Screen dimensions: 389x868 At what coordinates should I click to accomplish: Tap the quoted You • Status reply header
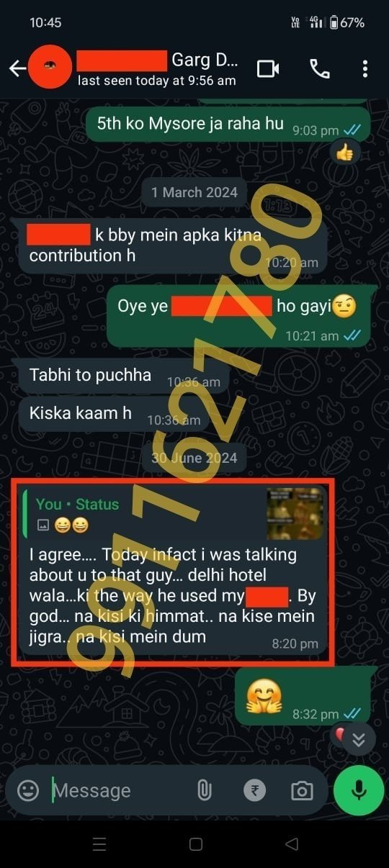click(x=77, y=505)
